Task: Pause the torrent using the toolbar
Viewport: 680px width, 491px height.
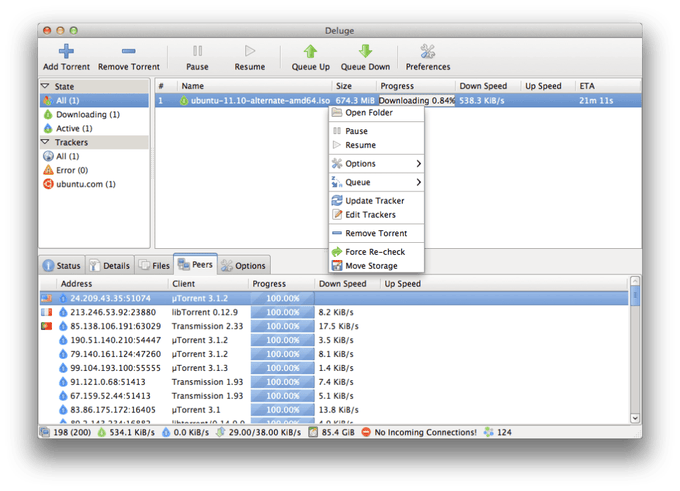Action: pos(197,57)
